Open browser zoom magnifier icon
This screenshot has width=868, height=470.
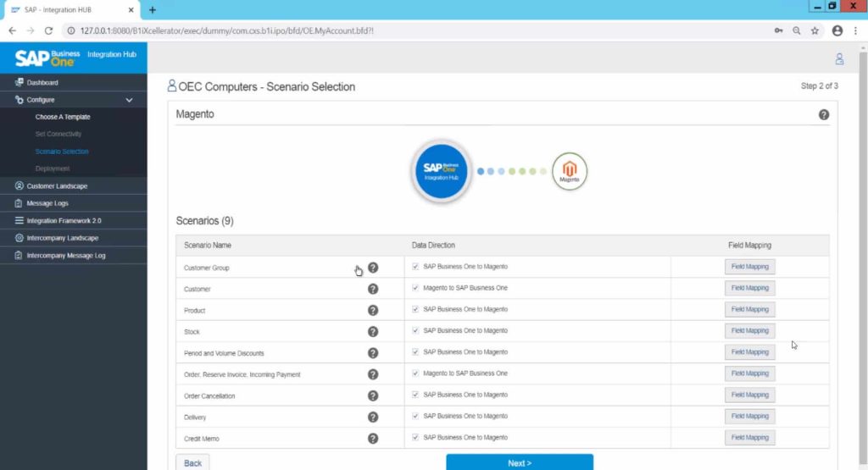click(797, 31)
